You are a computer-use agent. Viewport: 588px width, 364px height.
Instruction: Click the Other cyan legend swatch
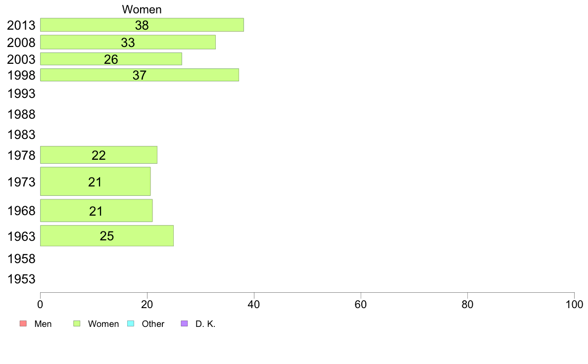click(x=131, y=323)
